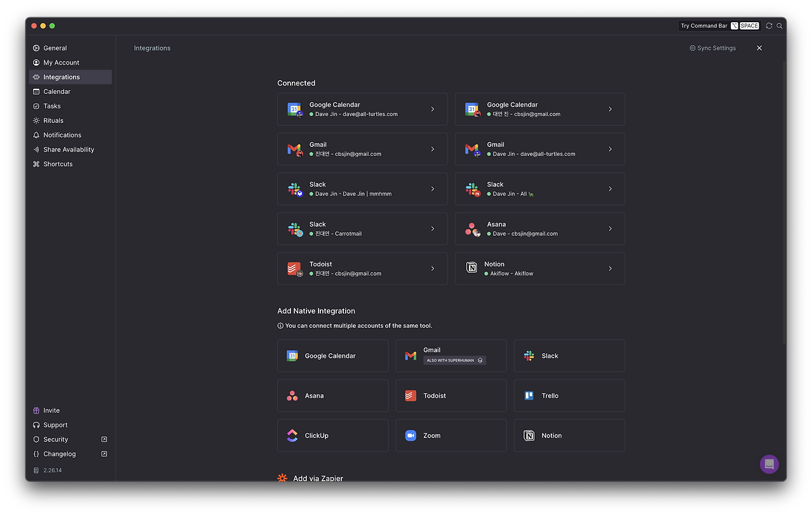Click the Integrations page title
Image resolution: width=812 pixels, height=515 pixels.
point(152,48)
